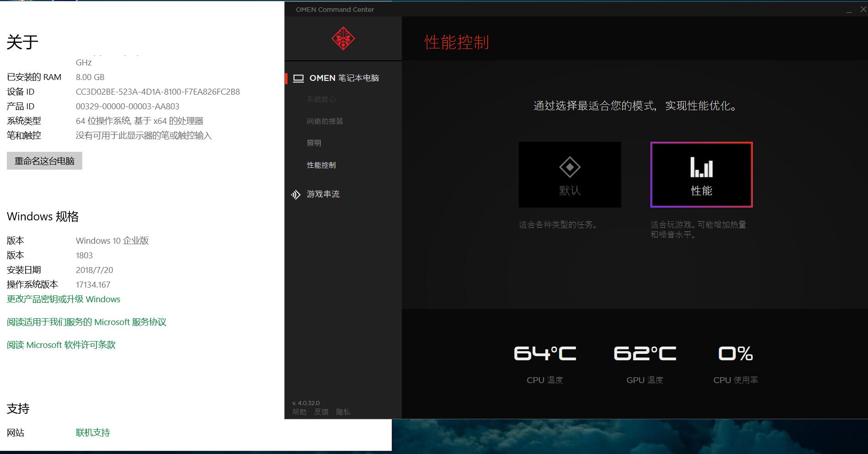Click the 8.00 GB RAM value
This screenshot has width=868, height=454.
pos(90,77)
